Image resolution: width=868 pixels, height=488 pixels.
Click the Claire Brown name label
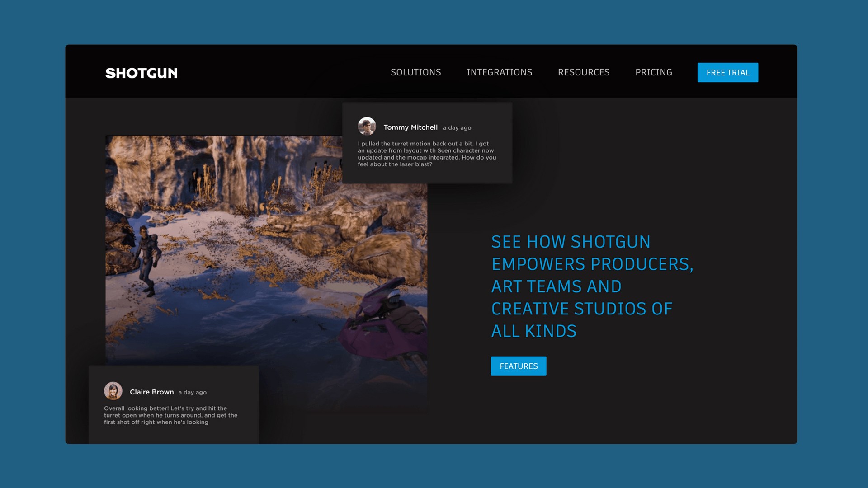pyautogui.click(x=151, y=392)
